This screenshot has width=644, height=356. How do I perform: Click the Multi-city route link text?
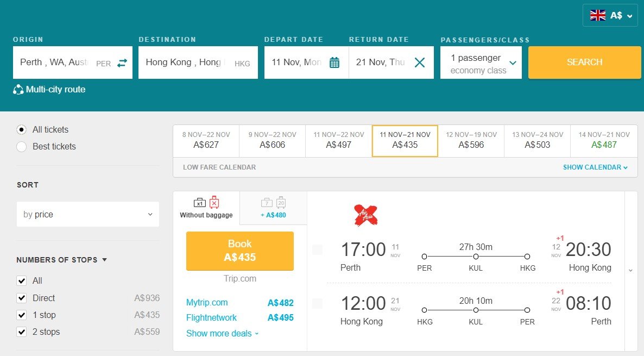55,89
